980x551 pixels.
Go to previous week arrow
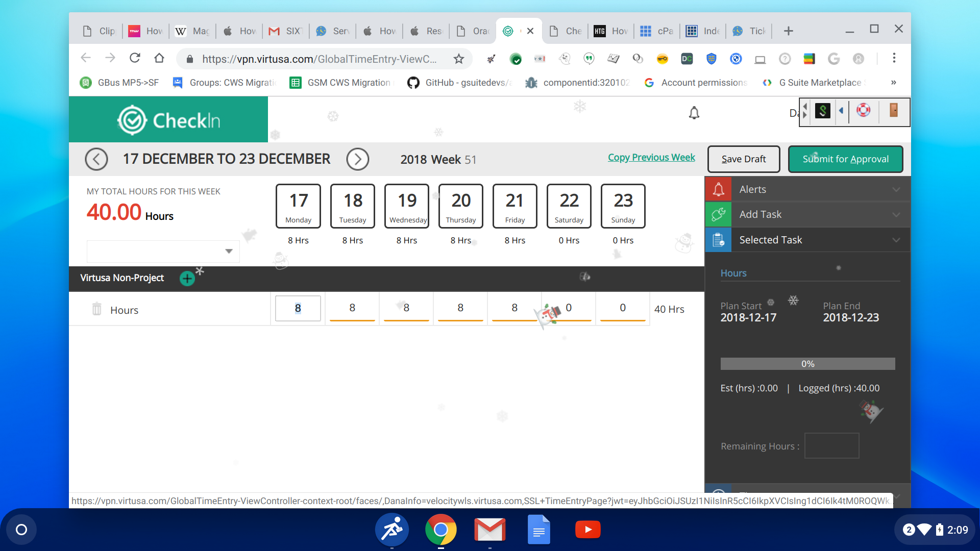tap(96, 159)
